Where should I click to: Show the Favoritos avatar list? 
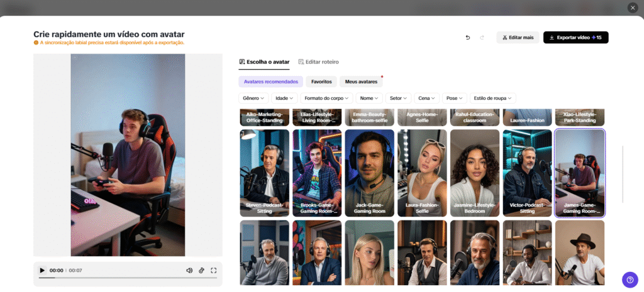[x=321, y=82]
